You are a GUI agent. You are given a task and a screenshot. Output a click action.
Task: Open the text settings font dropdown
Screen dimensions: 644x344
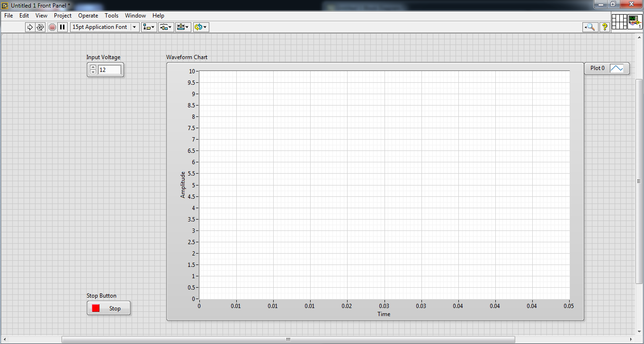[134, 27]
